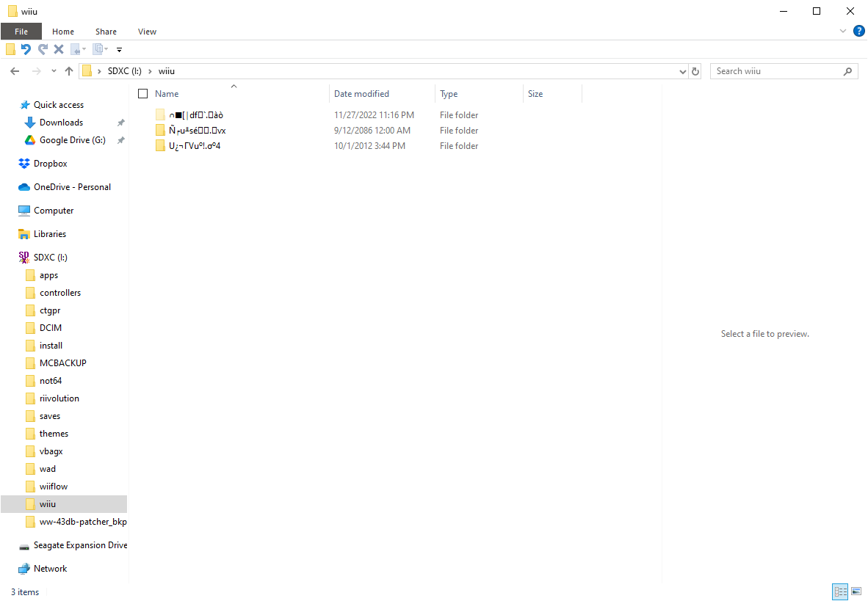The image size is (868, 601).
Task: Expand the ribbon with the chevron
Action: click(x=843, y=31)
